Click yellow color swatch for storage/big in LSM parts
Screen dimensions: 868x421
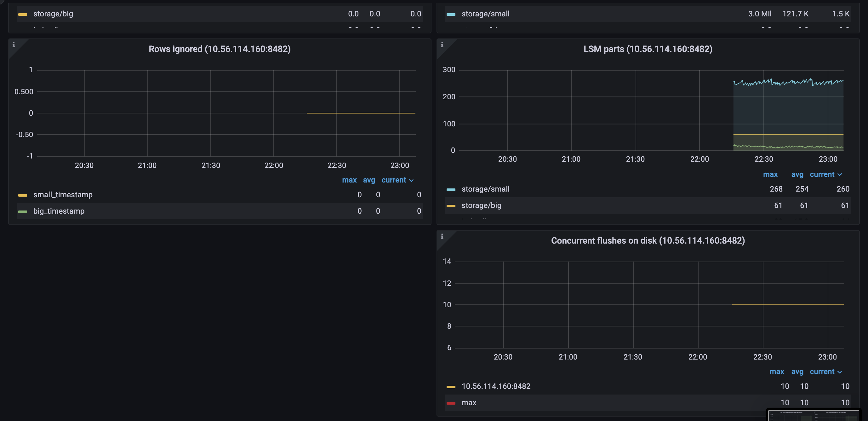click(451, 206)
